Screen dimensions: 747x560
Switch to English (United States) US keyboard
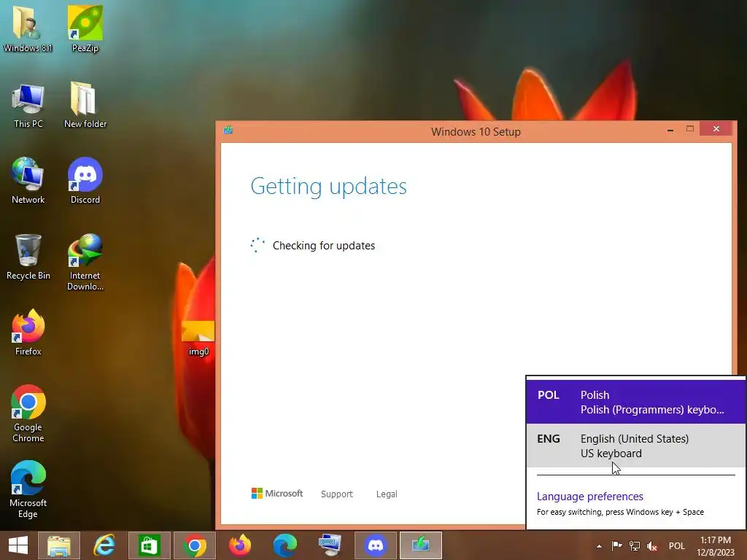coord(635,446)
